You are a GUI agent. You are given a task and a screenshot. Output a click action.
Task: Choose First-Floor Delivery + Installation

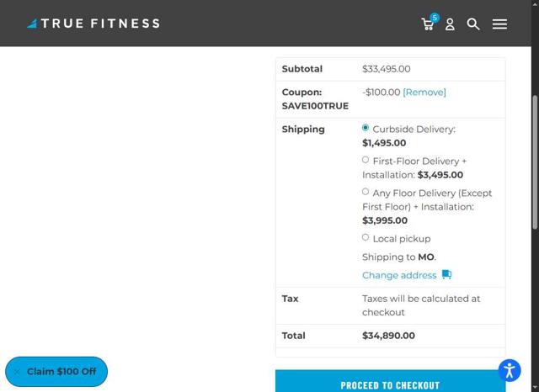366,160
